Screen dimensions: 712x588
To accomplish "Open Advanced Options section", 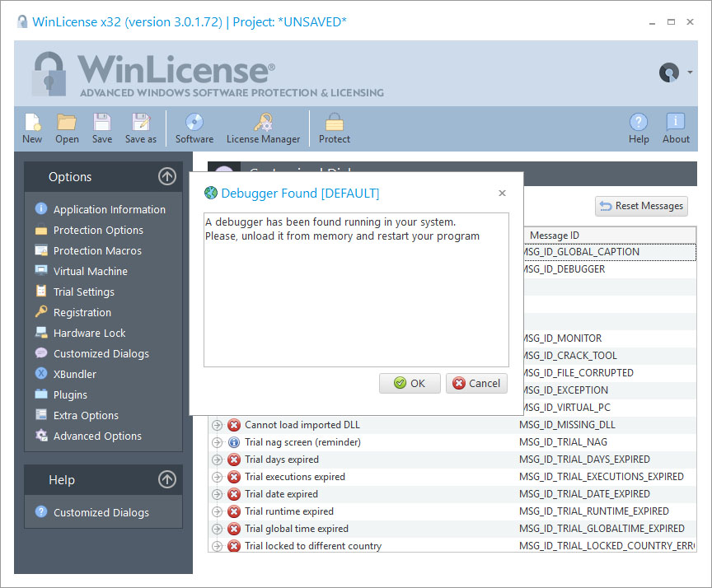I will pos(97,436).
